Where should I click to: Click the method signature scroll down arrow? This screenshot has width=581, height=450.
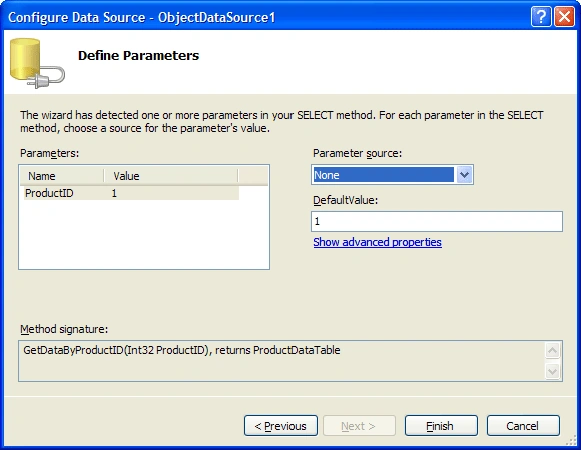[x=552, y=371]
